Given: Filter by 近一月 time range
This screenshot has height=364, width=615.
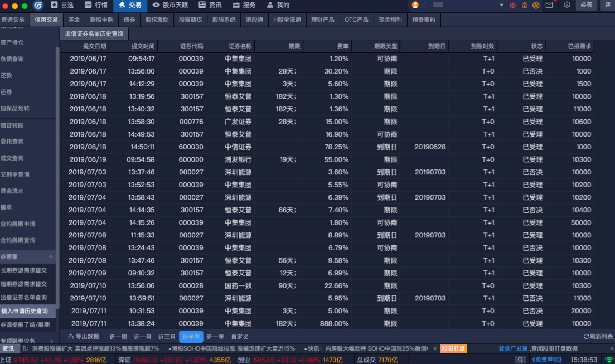Looking at the screenshot, I should (142, 337).
